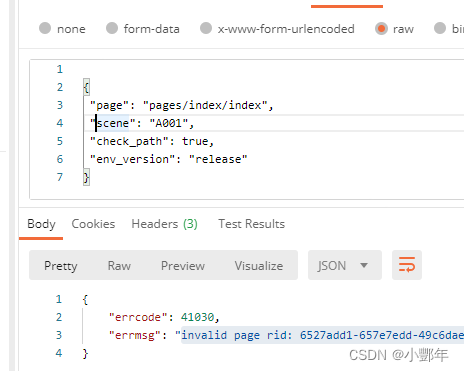Screen dimensions: 464x371
Task: Toggle line wrap icon in response
Action: [x=407, y=265]
